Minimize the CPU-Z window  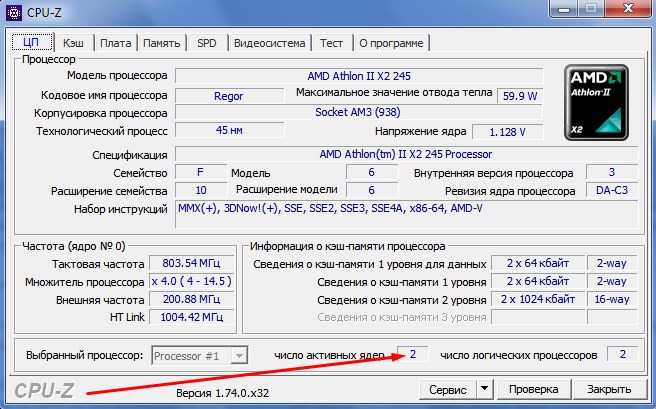(564, 9)
